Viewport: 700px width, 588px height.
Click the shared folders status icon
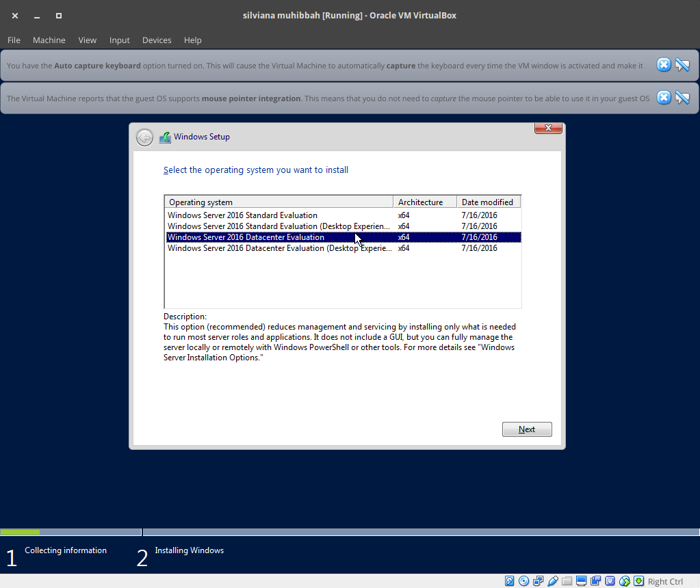(x=567, y=580)
